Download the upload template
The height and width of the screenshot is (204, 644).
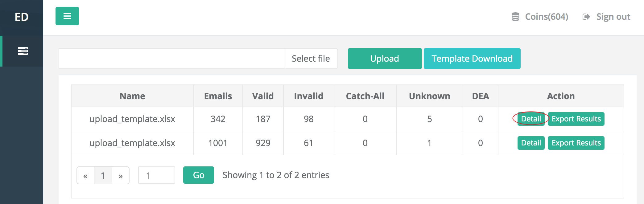click(472, 59)
